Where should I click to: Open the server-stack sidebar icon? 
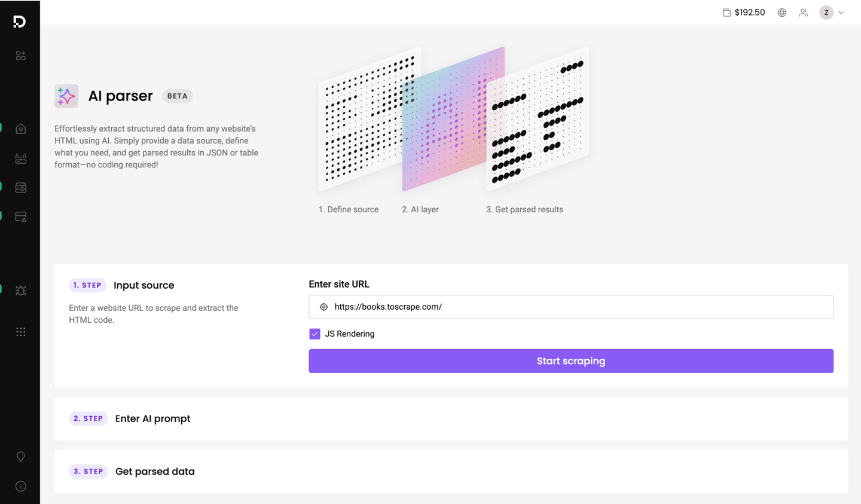click(21, 188)
